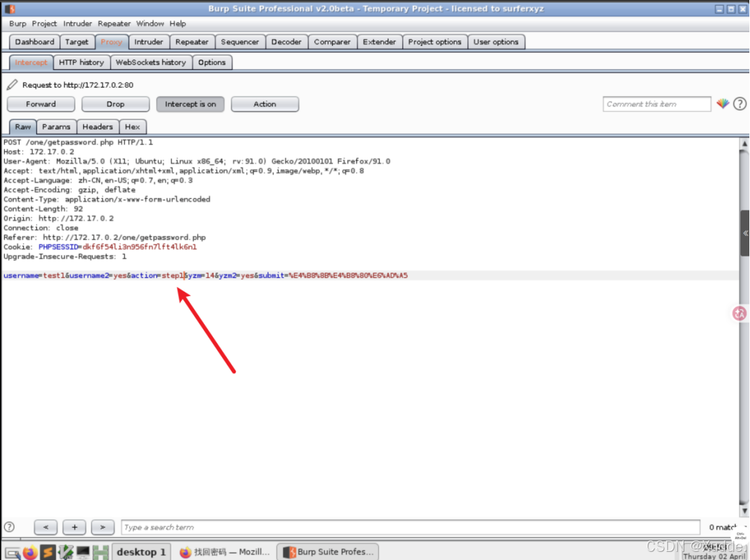750x560 pixels.
Task: Open the Window menu
Action: coord(150,24)
